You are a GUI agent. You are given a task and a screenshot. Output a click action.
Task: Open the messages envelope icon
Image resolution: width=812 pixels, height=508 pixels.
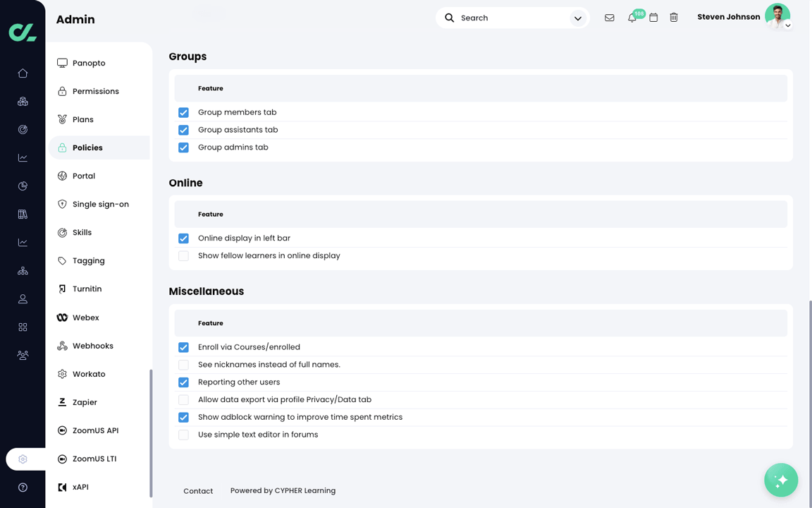(x=610, y=18)
